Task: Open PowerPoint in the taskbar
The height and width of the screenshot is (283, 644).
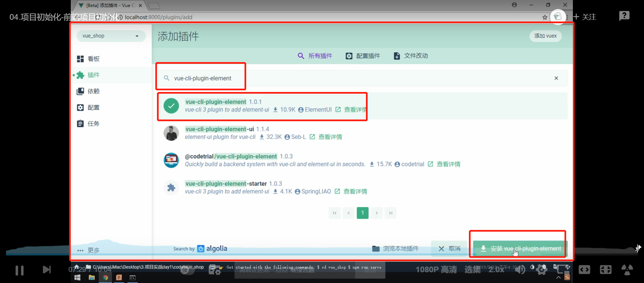Action: [x=119, y=278]
